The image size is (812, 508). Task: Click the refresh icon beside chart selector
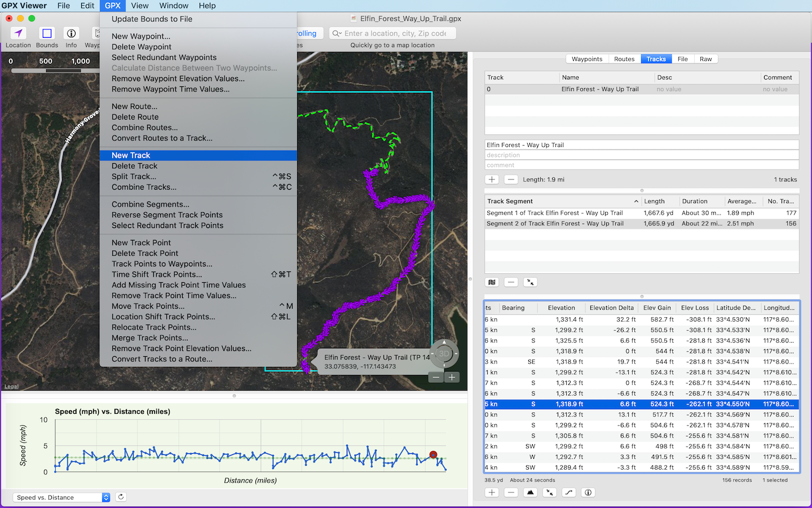tap(121, 497)
